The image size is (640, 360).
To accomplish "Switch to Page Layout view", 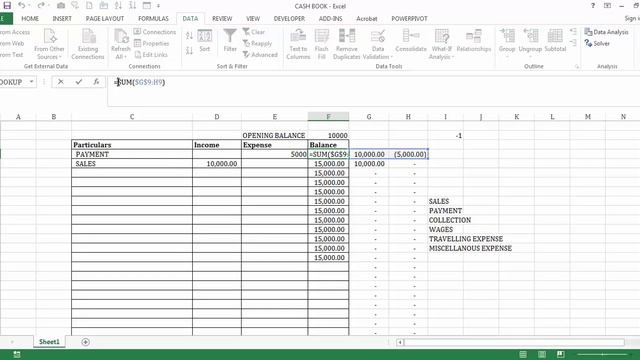I will point(542,354).
